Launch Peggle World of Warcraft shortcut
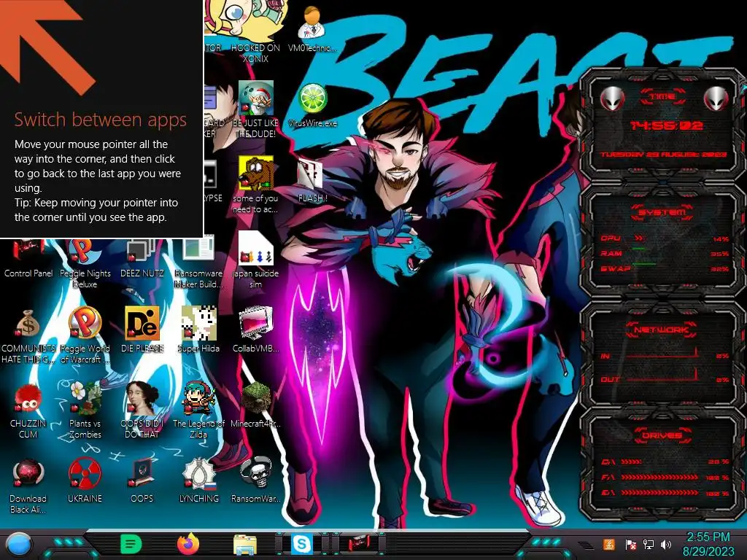The image size is (747, 560). click(x=85, y=335)
